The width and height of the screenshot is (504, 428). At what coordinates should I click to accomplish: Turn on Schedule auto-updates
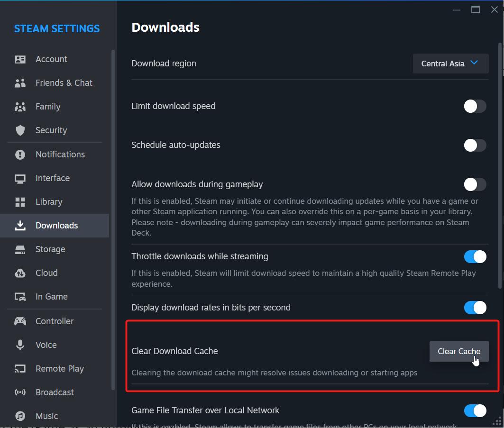tap(475, 145)
